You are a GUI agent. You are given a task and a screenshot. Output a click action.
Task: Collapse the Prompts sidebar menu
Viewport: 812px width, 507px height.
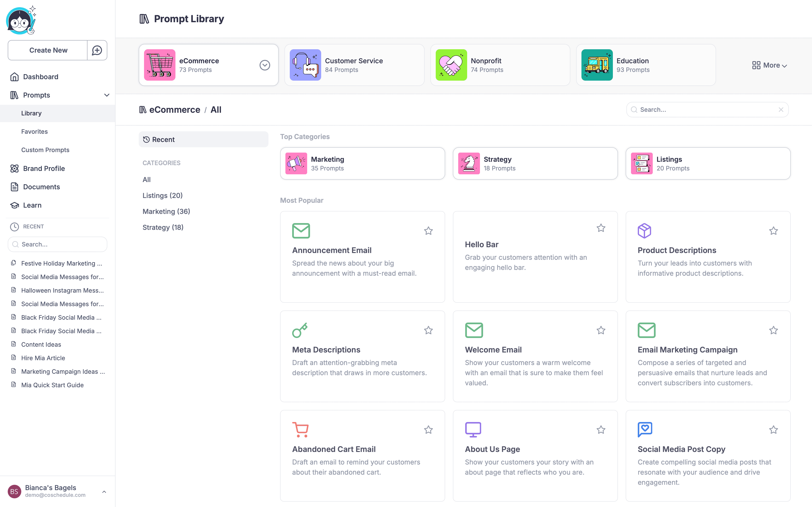point(107,95)
